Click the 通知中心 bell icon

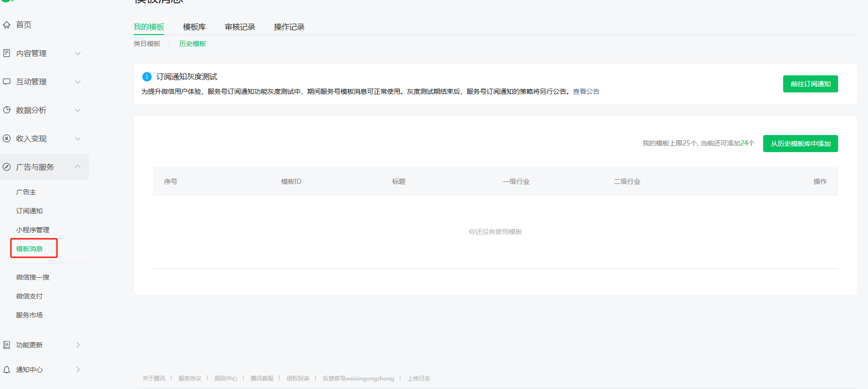point(7,370)
